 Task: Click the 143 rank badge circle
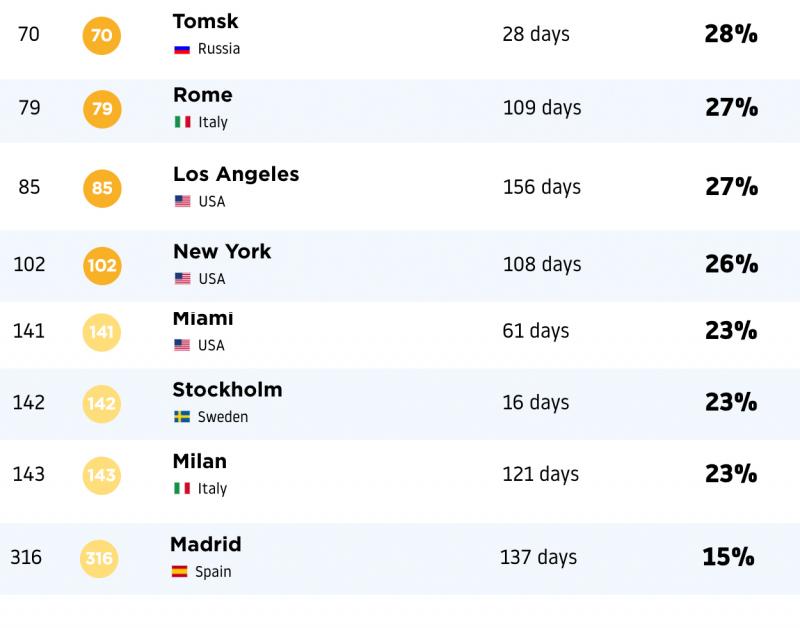tap(102, 475)
